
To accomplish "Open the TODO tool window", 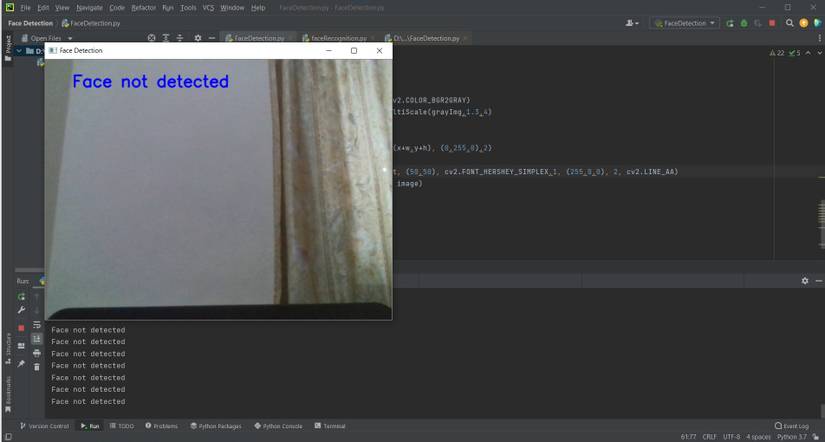I will click(122, 426).
